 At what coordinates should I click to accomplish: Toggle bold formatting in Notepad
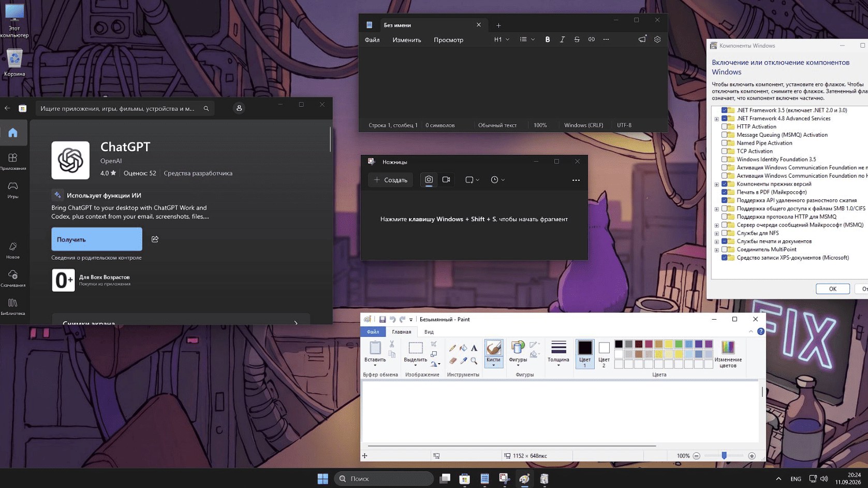(x=547, y=39)
